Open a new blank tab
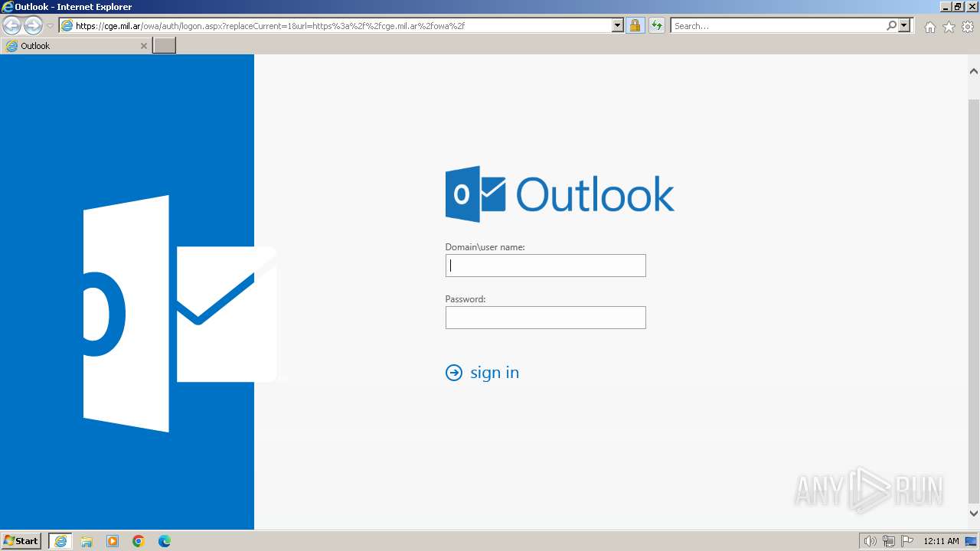 165,46
